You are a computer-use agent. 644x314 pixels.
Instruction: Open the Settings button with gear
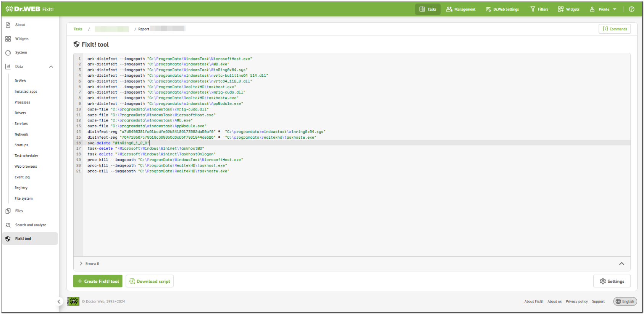tap(612, 282)
